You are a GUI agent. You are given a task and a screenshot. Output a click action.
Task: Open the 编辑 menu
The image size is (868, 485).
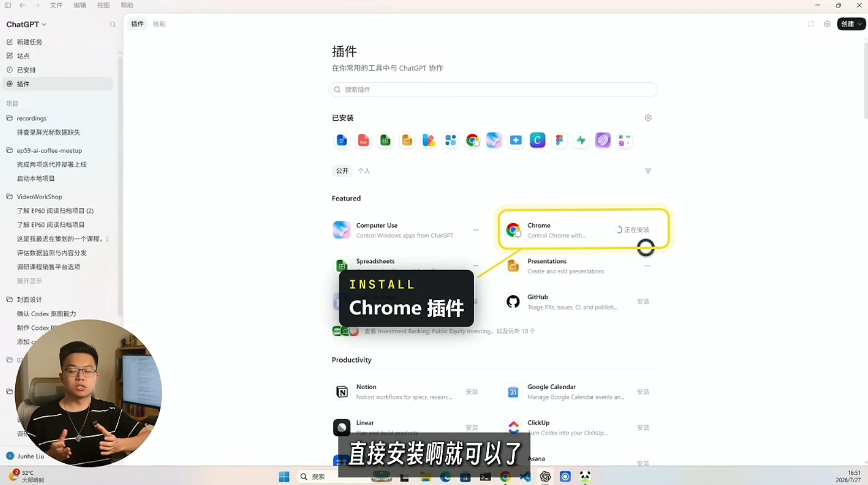click(79, 5)
